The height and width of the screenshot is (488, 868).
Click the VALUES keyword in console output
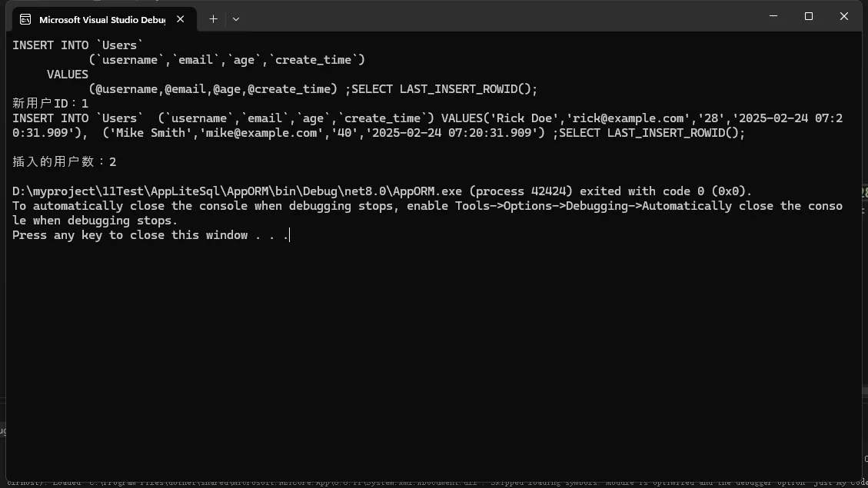[68, 75]
